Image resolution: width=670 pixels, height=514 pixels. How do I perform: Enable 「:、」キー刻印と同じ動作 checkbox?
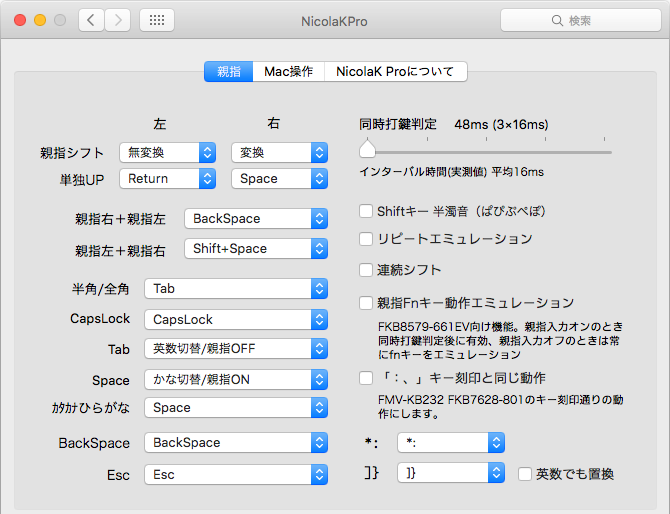(366, 378)
